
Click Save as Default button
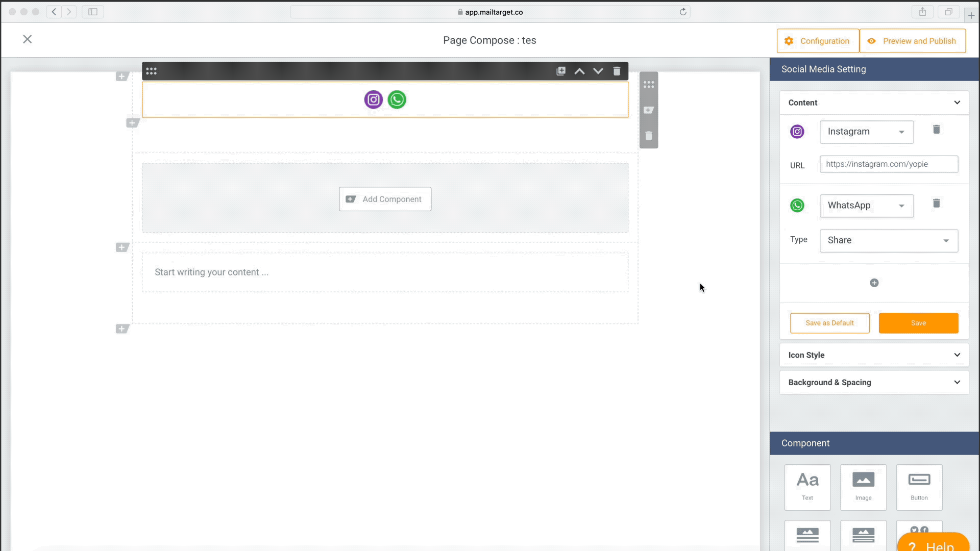829,323
